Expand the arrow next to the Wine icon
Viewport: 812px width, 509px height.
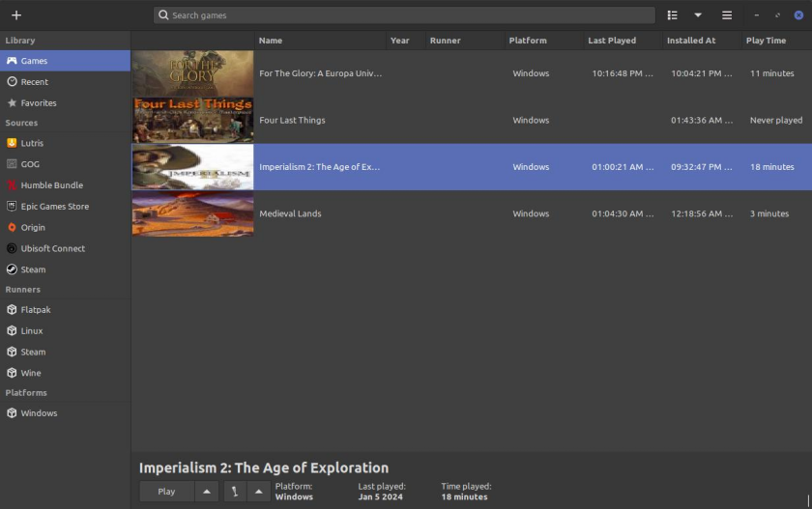pyautogui.click(x=258, y=492)
